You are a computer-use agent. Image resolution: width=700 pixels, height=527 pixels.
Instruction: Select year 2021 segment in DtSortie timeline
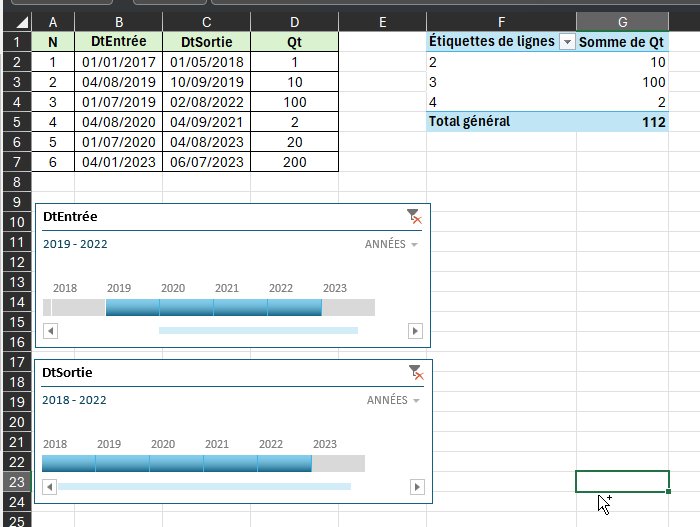230,464
